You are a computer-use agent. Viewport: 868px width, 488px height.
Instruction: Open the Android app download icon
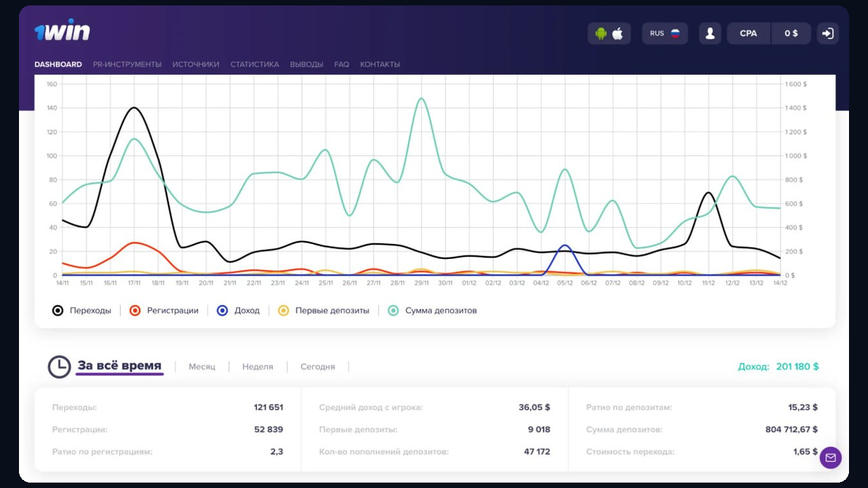click(601, 33)
